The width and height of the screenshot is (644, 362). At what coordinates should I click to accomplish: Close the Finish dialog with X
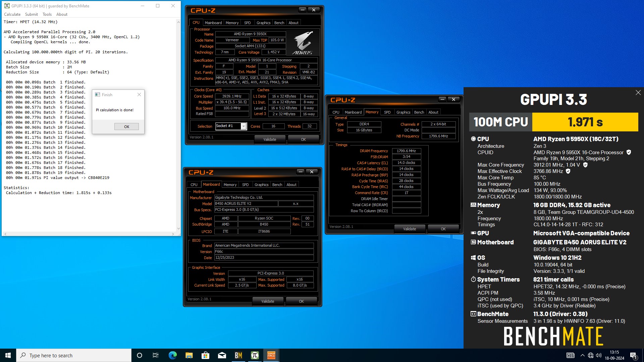pos(139,95)
